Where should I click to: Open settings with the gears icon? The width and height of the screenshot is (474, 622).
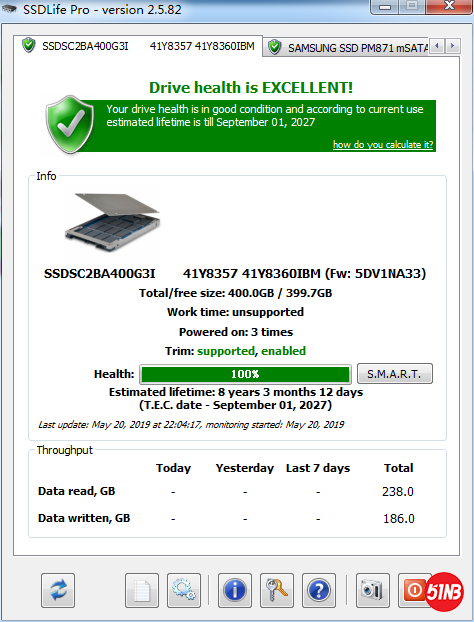184,590
